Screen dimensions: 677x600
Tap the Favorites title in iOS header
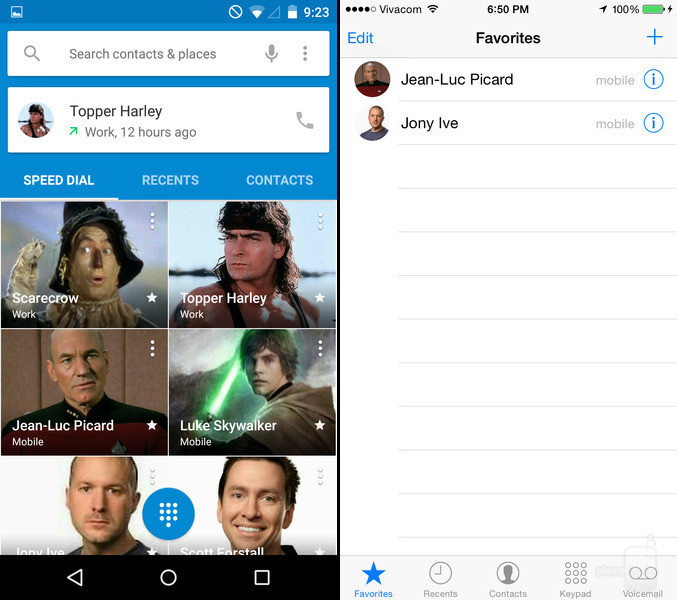[508, 38]
